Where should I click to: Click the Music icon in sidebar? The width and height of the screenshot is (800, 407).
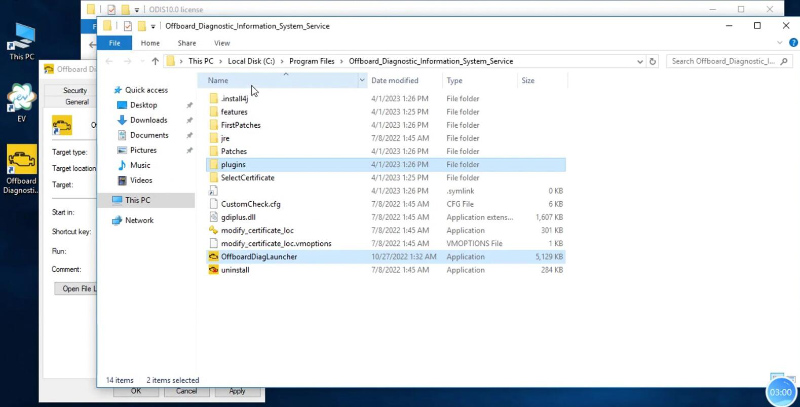pos(122,165)
